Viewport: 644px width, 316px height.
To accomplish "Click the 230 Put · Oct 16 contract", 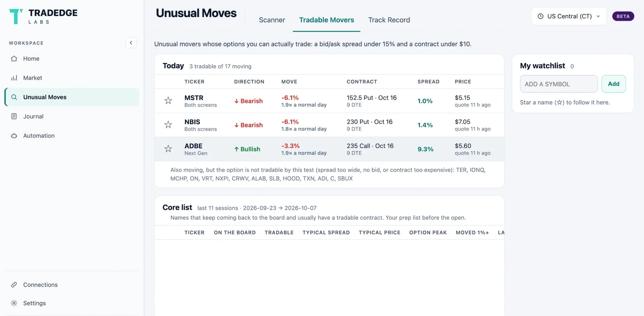I will (x=369, y=122).
